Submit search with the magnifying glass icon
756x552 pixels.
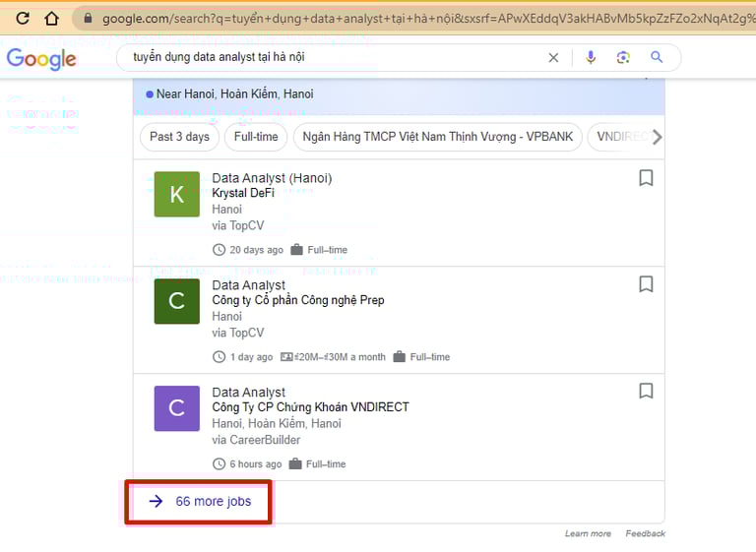click(657, 57)
